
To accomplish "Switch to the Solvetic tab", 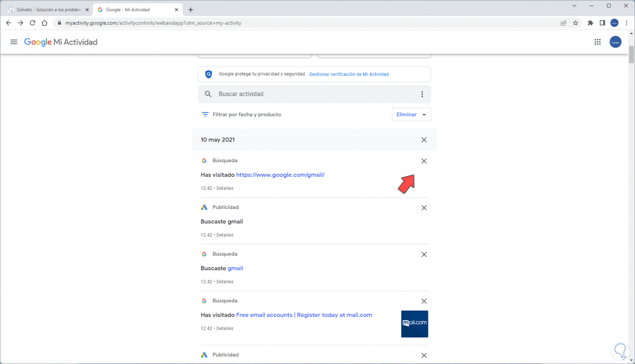I will point(48,10).
